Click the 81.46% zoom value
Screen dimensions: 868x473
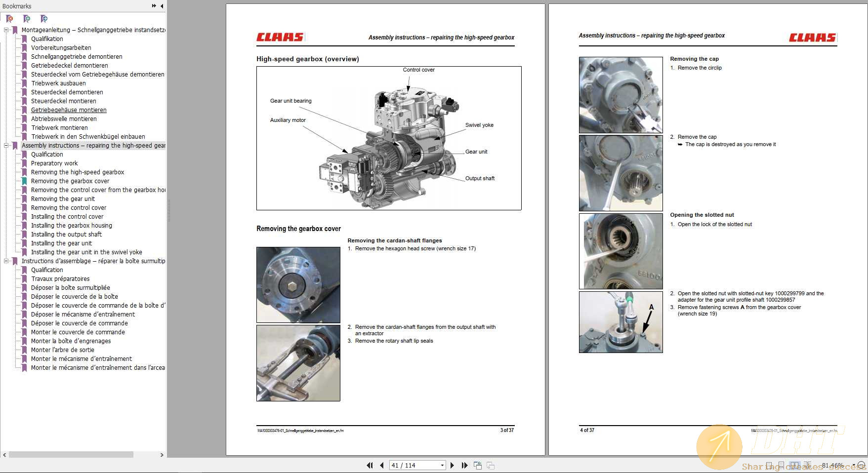832,465
